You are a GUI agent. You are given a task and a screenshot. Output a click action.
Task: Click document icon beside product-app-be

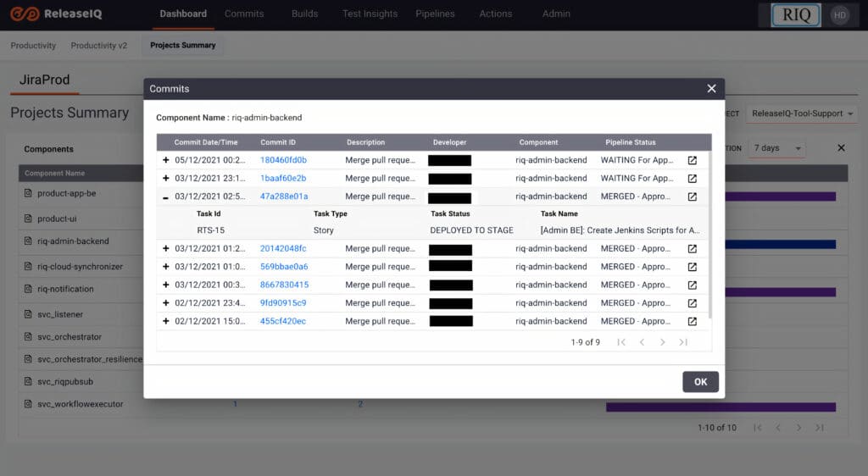[x=28, y=193]
